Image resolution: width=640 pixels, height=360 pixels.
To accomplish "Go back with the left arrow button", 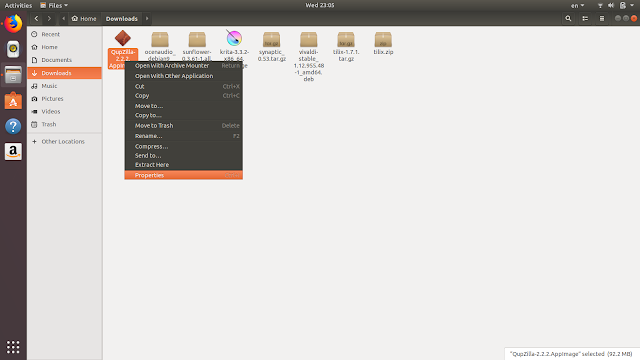I will (36, 18).
